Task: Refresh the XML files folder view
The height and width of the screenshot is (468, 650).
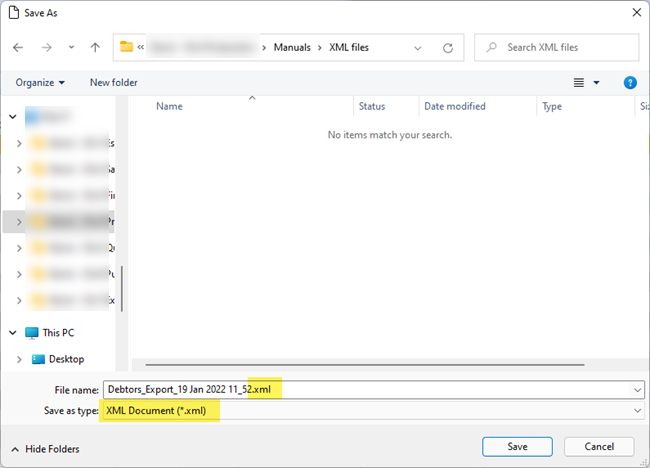Action: [x=448, y=47]
